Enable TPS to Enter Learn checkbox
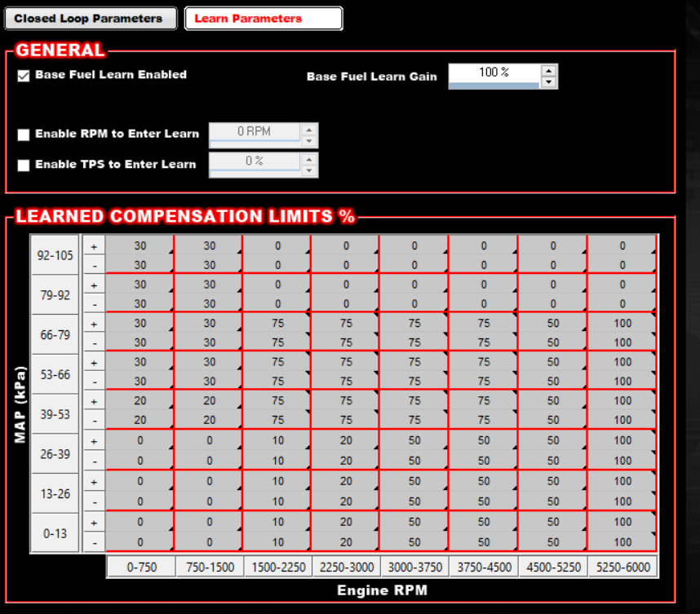Viewport: 700px width, 614px height. tap(24, 165)
